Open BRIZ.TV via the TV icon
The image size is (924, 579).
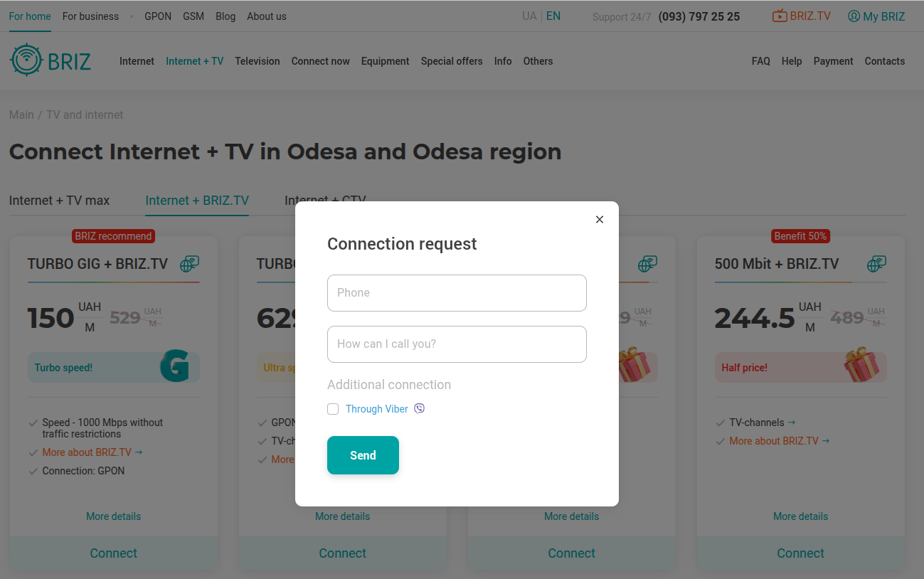pyautogui.click(x=780, y=16)
